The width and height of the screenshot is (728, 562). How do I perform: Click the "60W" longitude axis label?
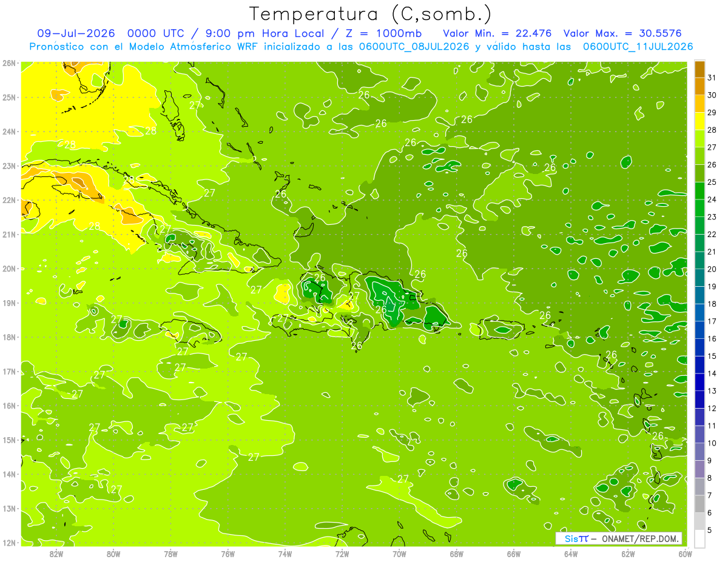(686, 554)
